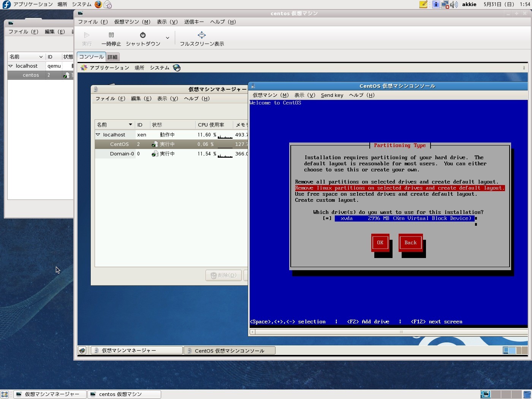Select the Domain-0 row in inner manager
This screenshot has height=399, width=532.
(x=171, y=154)
